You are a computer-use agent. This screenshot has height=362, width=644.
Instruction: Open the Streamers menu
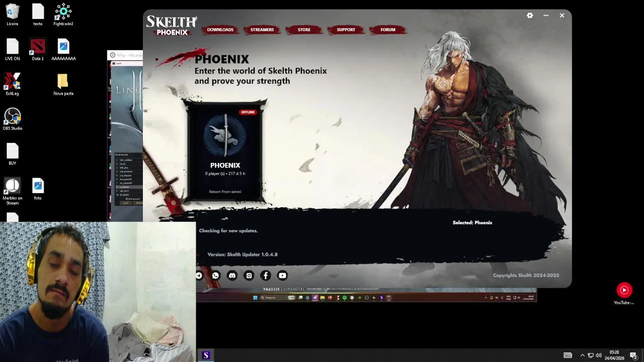[x=262, y=30]
